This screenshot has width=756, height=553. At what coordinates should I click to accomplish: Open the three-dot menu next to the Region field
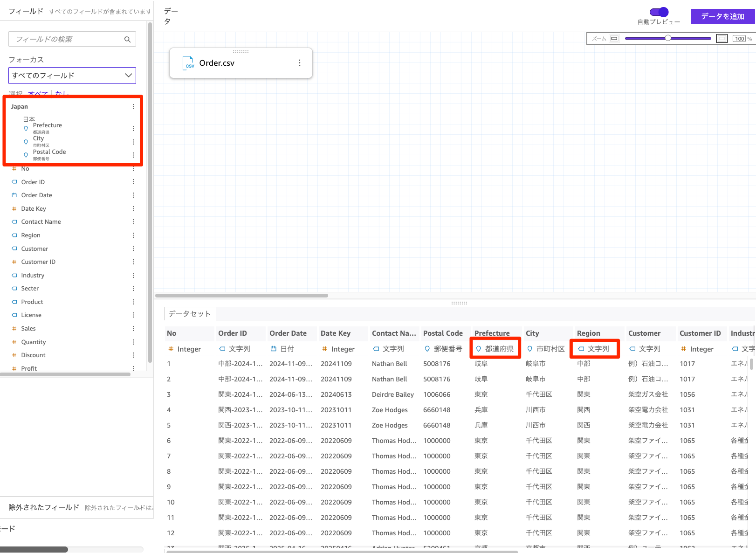133,235
